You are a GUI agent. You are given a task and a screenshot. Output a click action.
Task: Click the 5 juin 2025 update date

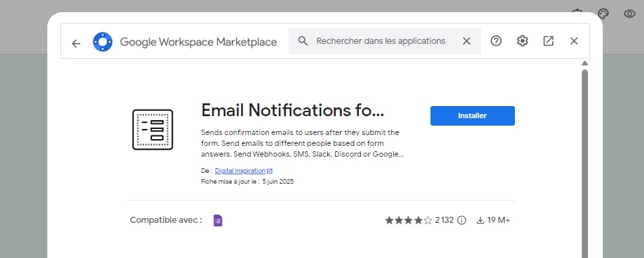coord(278,181)
